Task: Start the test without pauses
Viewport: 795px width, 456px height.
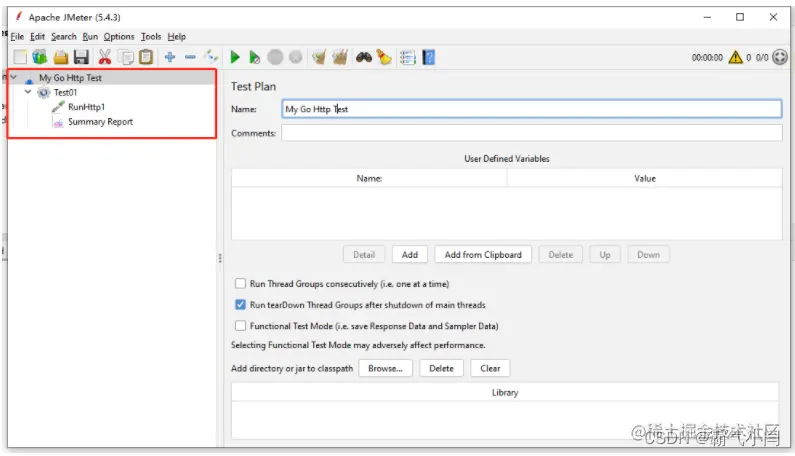Action: (255, 57)
